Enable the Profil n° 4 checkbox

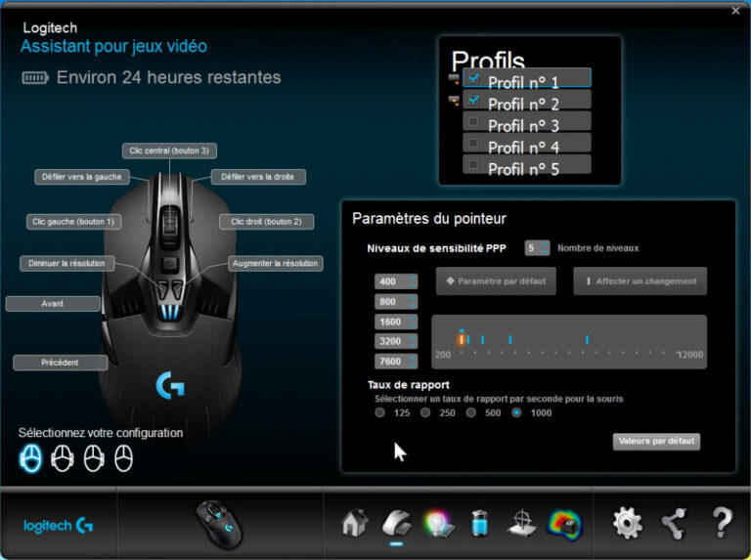pos(473,143)
